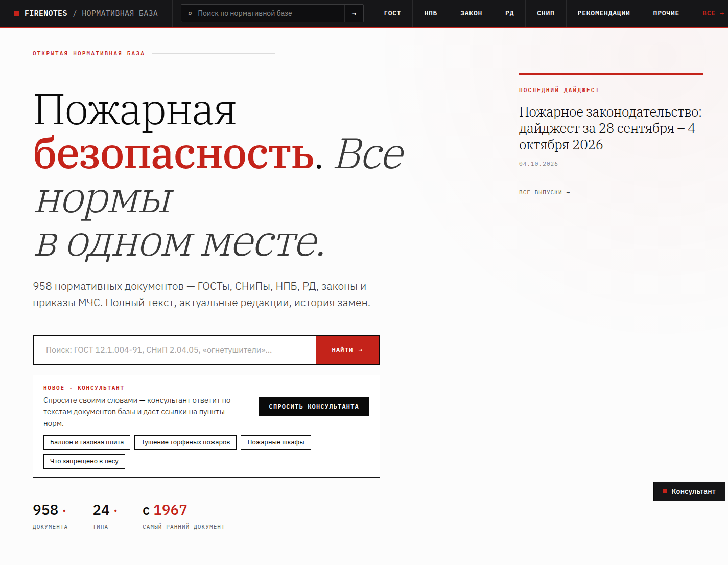Open the floating Консультант widget
This screenshot has height=565, width=728.
click(x=689, y=491)
